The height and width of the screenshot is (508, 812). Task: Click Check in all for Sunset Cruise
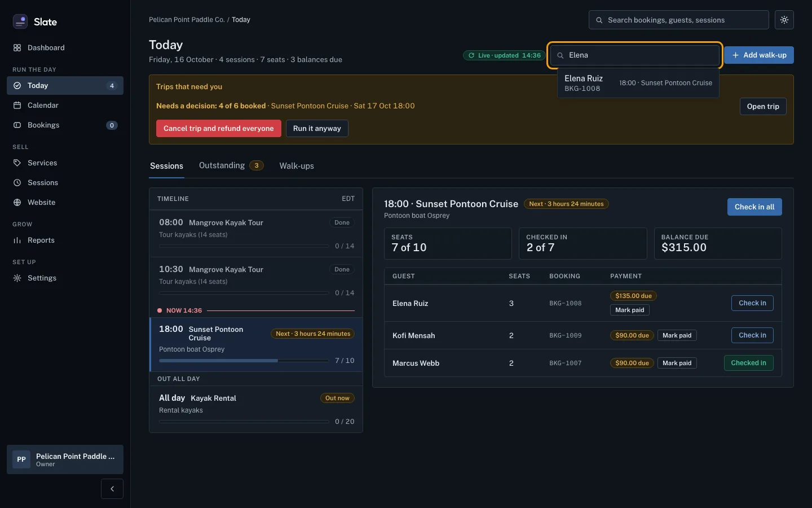pyautogui.click(x=754, y=207)
